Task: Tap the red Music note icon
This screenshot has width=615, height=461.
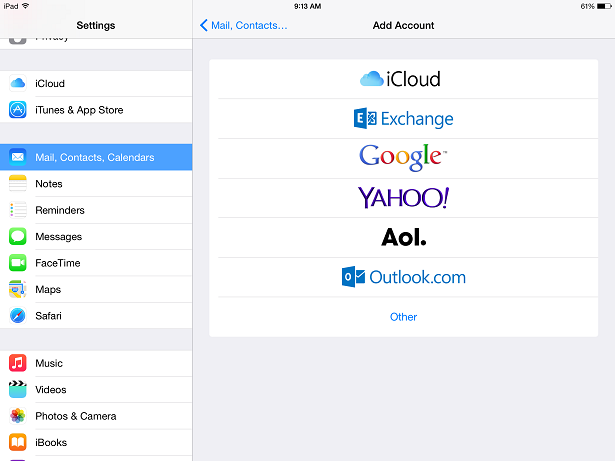Action: point(18,363)
